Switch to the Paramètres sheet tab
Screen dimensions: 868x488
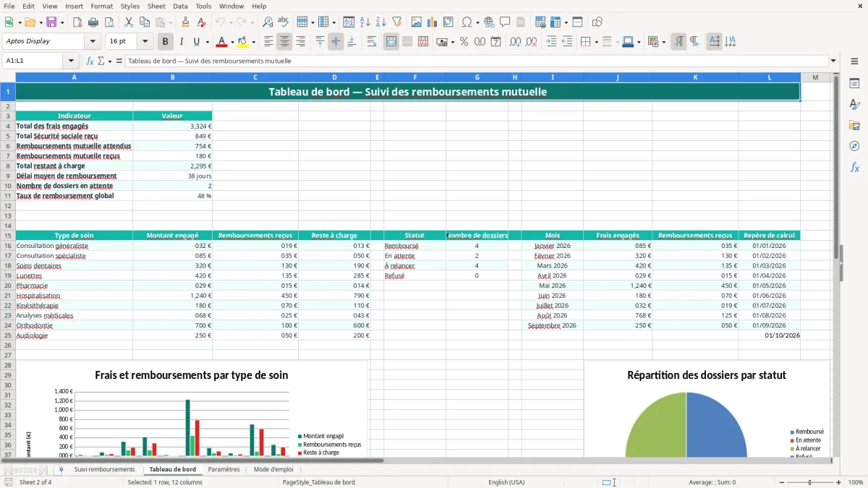click(x=224, y=469)
